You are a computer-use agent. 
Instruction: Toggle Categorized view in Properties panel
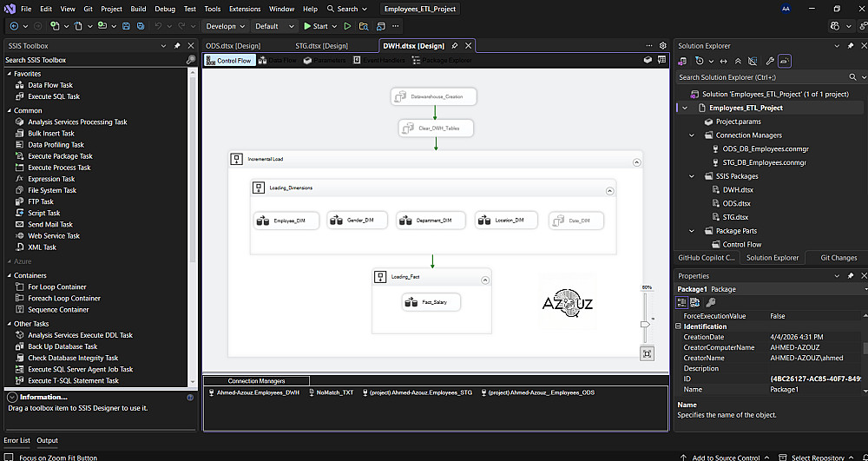point(682,302)
